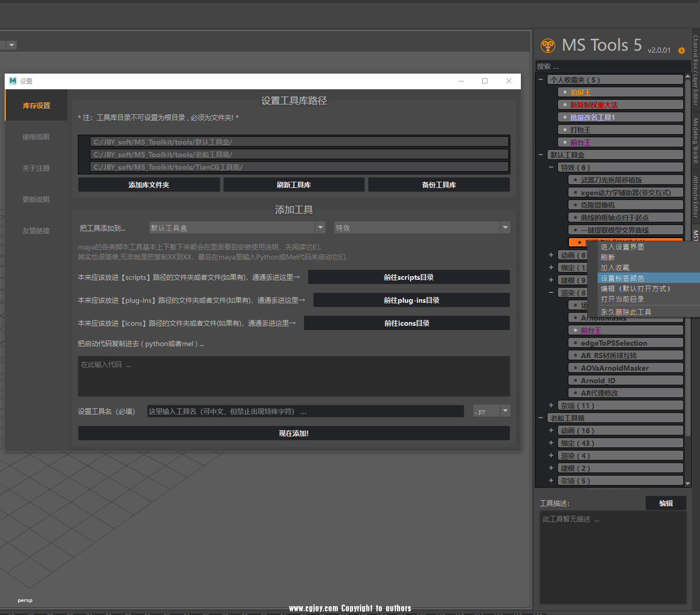Open the 特效 category dropdown
Image resolution: width=700 pixels, height=615 pixels.
[422, 228]
